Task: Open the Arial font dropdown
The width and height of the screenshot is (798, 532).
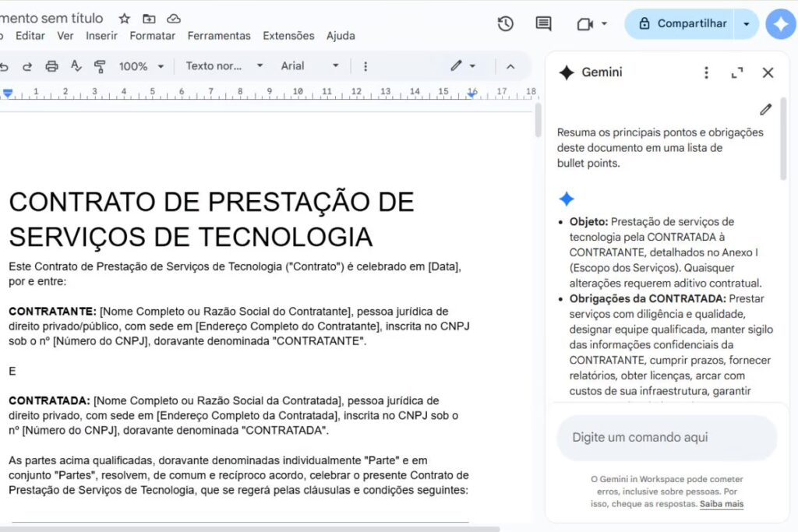Action: pyautogui.click(x=310, y=65)
